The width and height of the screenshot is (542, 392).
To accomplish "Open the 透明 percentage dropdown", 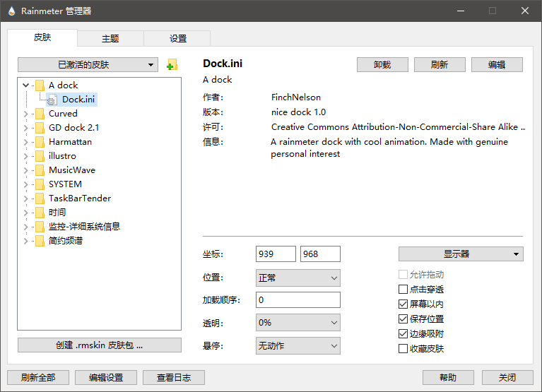I will click(297, 322).
